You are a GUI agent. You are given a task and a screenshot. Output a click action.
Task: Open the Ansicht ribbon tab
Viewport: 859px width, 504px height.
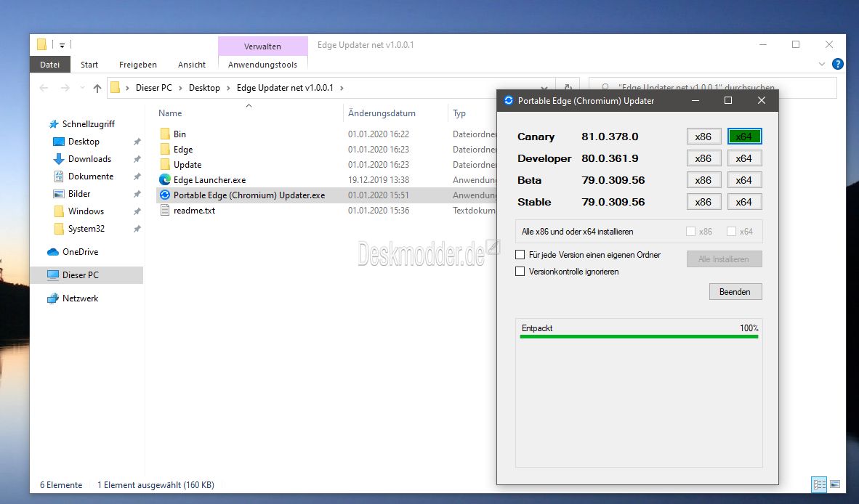click(192, 65)
